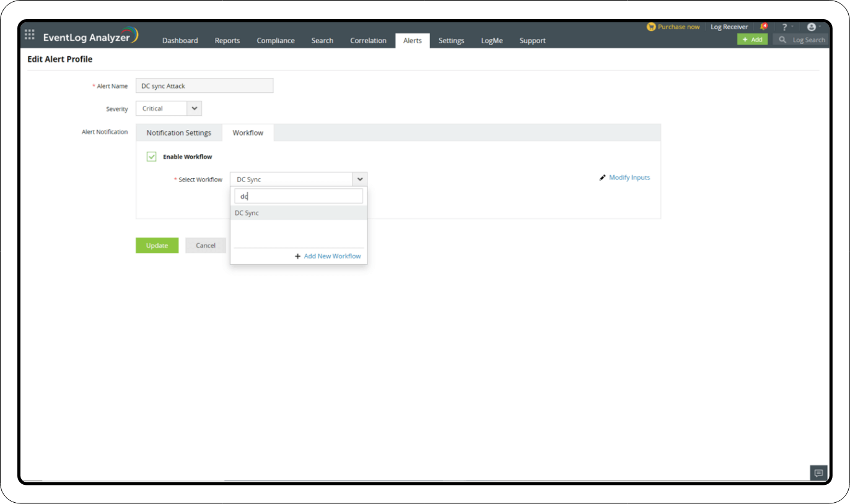Screen dimensions: 850x504
Task: Open the chat feedback icon at bottom right
Action: point(818,473)
